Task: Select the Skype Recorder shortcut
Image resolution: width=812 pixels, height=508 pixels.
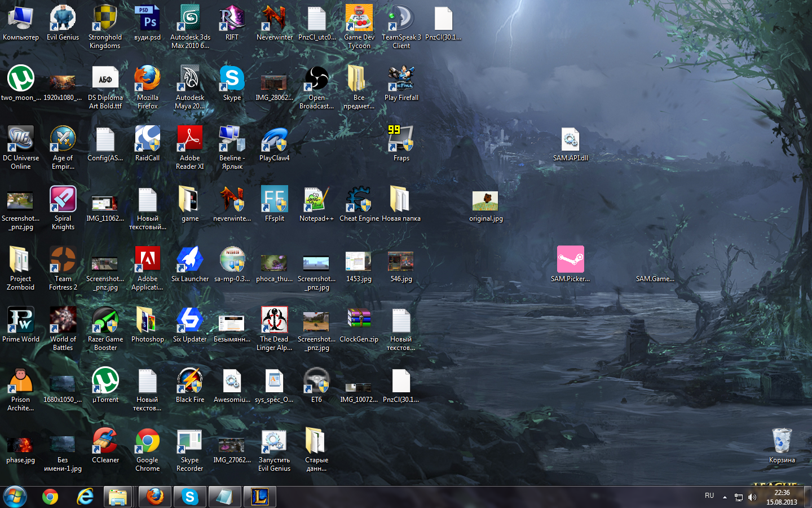Action: point(190,449)
